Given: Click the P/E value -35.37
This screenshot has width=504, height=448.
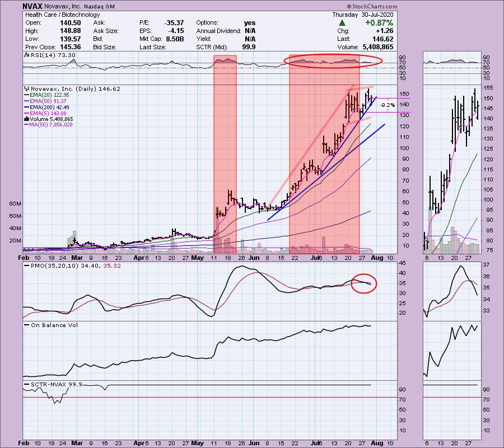Looking at the screenshot, I should [174, 23].
